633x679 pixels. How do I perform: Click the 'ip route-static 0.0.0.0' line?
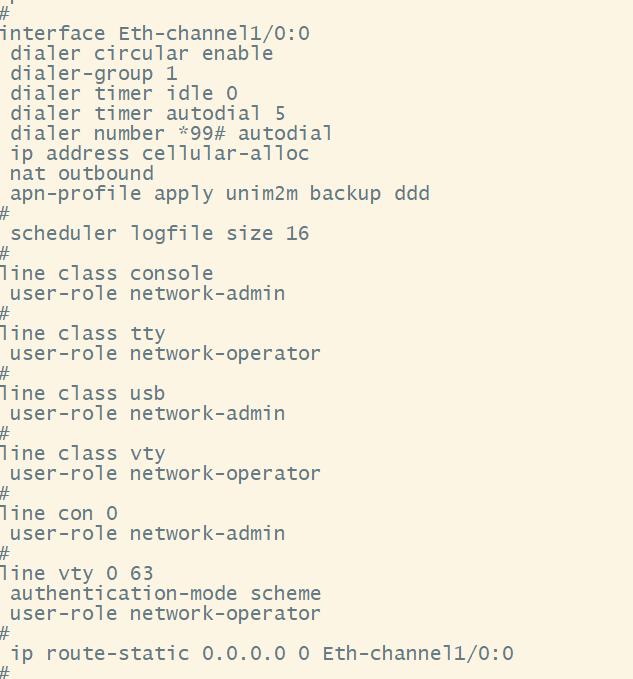[262, 654]
